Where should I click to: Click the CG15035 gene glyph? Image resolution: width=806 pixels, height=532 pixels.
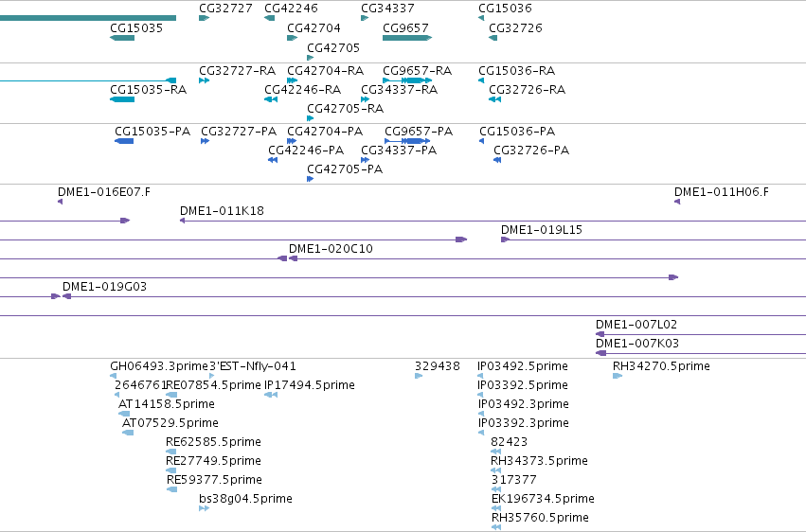tap(122, 38)
